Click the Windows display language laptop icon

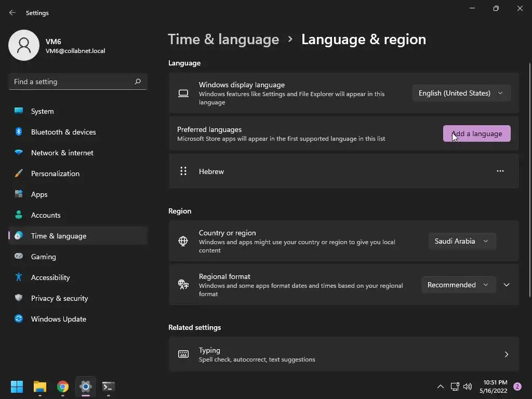tap(183, 94)
